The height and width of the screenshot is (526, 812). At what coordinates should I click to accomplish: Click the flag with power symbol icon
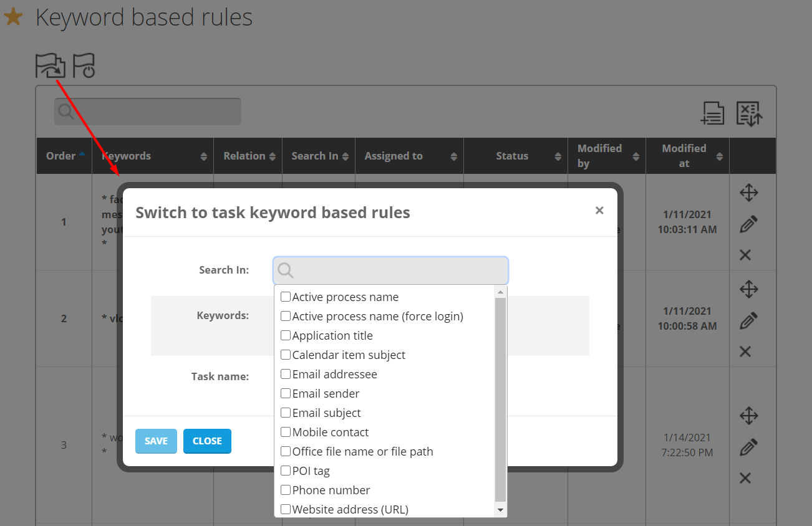tap(84, 65)
